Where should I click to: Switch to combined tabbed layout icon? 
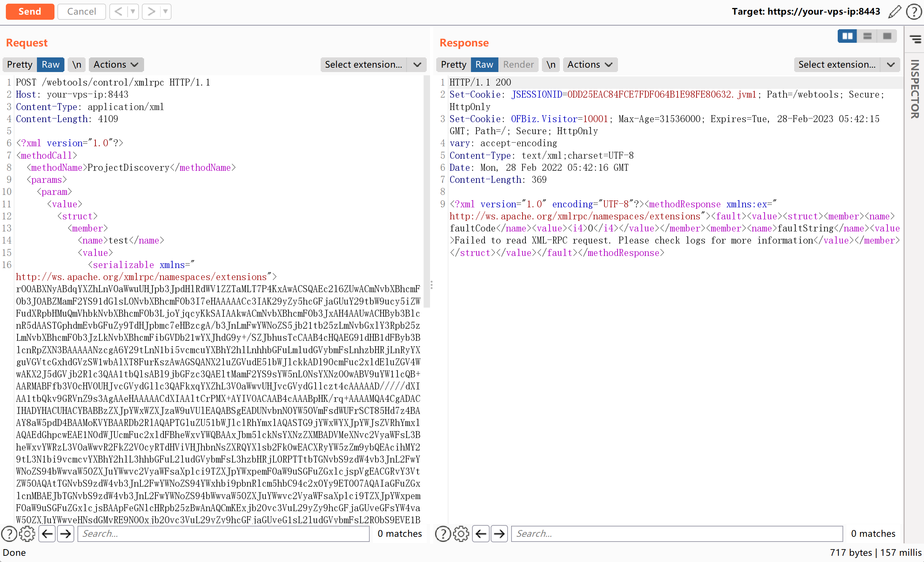point(887,36)
